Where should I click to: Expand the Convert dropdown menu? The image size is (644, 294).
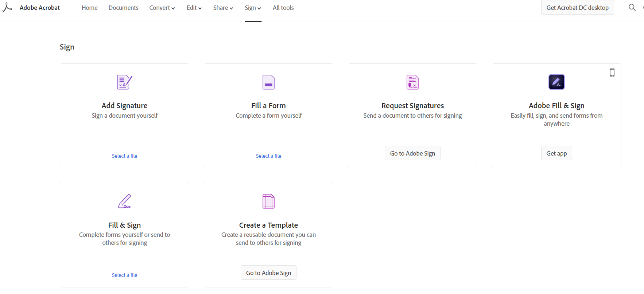(x=162, y=8)
